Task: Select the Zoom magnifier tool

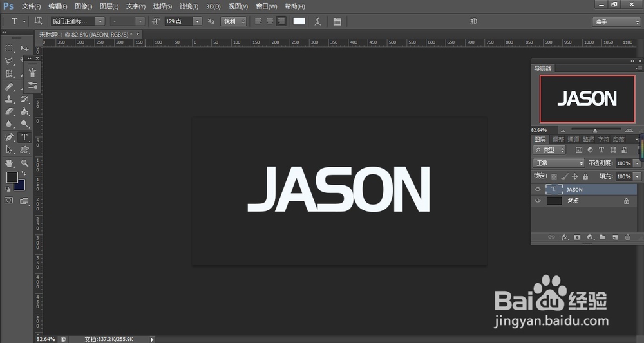Action: coord(24,163)
